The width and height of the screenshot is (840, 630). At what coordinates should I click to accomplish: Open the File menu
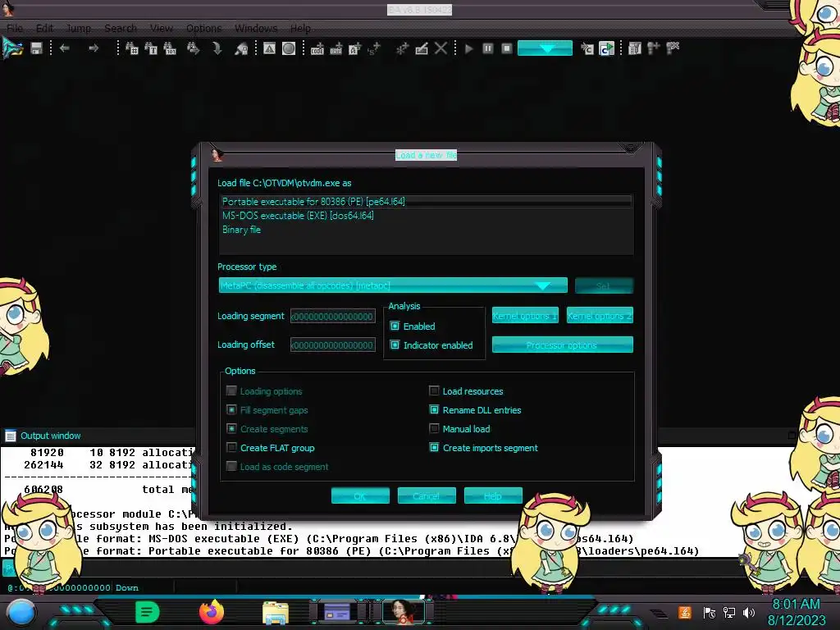click(x=15, y=28)
